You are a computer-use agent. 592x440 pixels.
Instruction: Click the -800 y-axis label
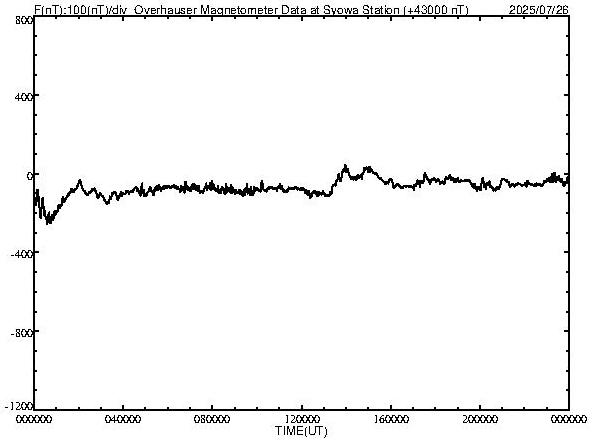click(22, 333)
